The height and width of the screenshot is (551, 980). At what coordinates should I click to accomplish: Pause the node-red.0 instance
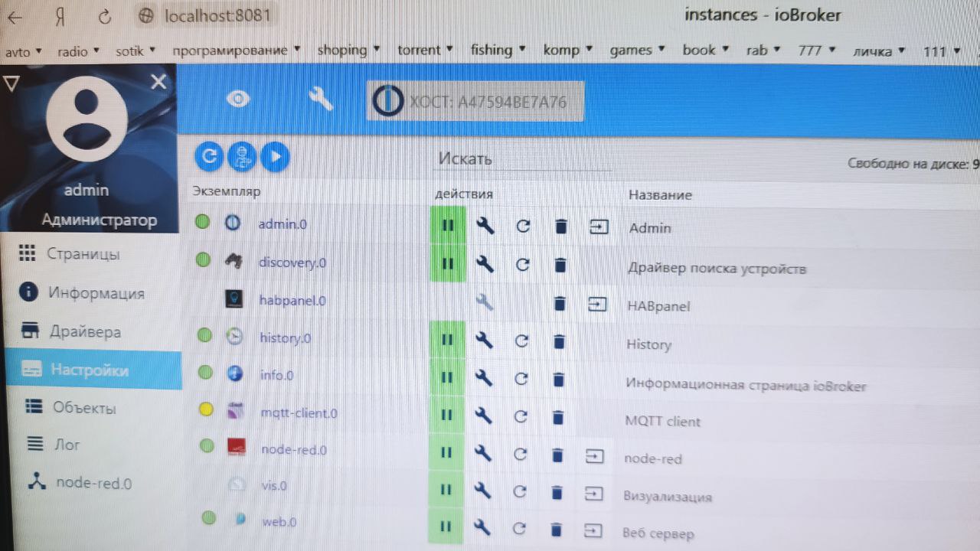click(x=447, y=454)
